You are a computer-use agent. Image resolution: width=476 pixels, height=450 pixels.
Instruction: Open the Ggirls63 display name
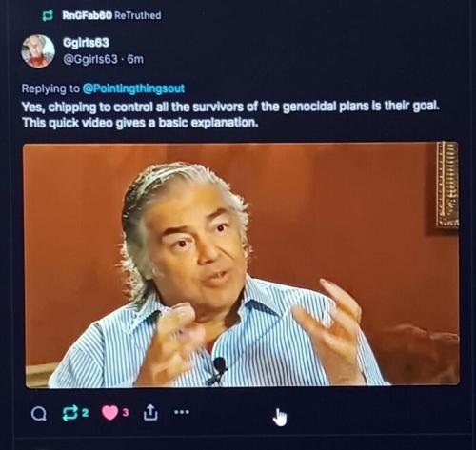(x=86, y=43)
